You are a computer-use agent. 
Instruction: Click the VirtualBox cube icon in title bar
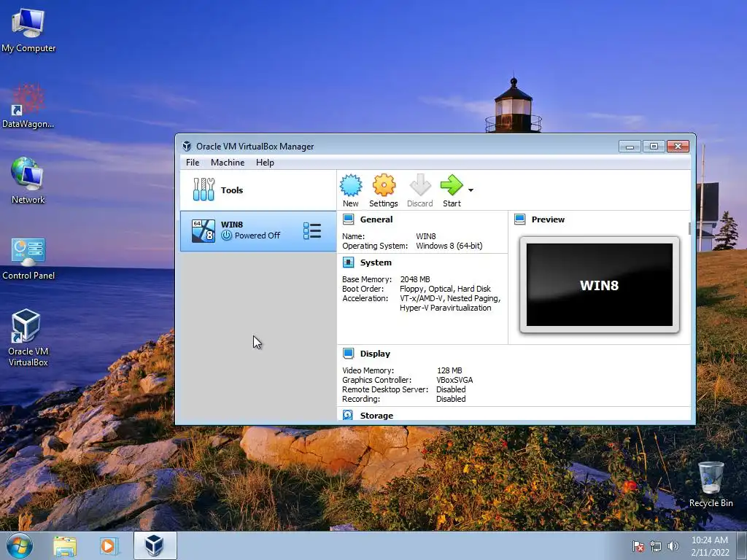tap(187, 146)
